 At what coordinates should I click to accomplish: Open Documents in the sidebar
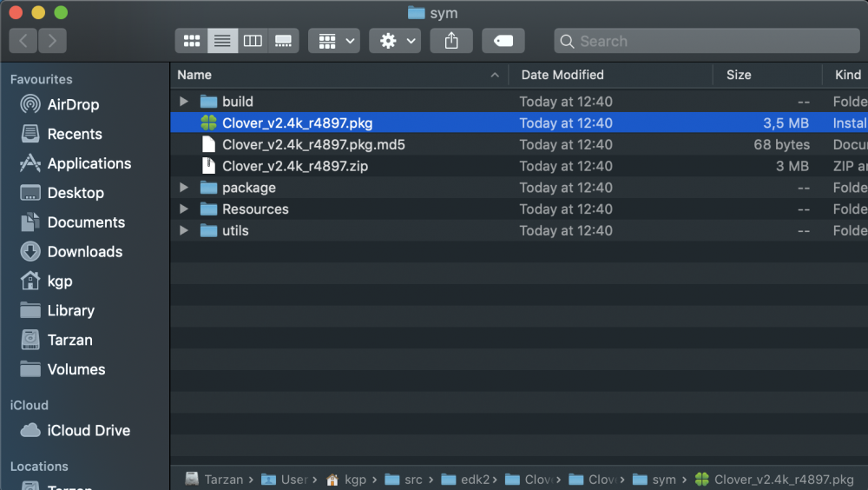point(86,222)
